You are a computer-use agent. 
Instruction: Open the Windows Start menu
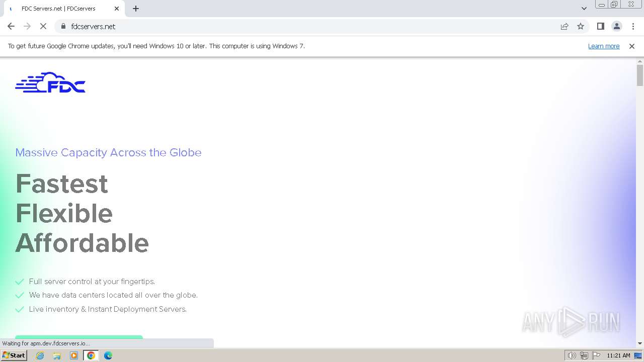coord(14,355)
